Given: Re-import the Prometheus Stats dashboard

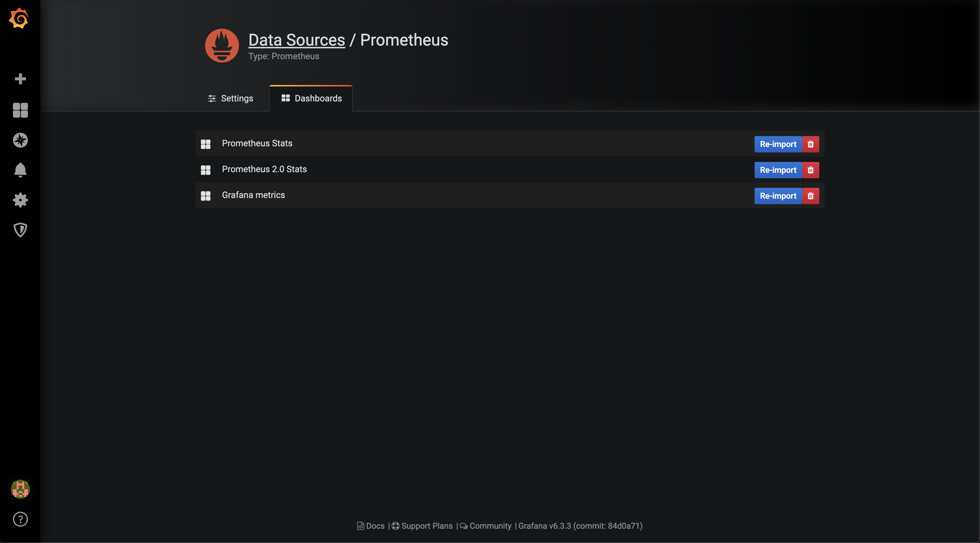Looking at the screenshot, I should click(x=778, y=144).
